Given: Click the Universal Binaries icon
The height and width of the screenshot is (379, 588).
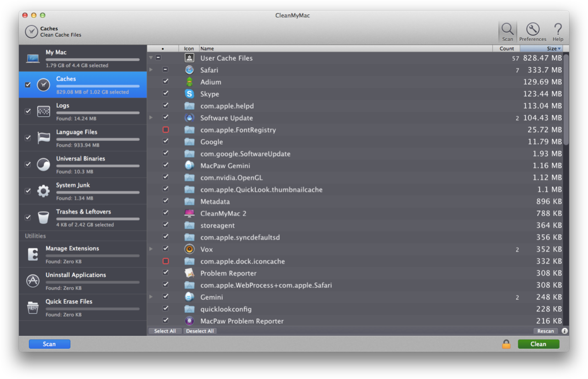Looking at the screenshot, I should point(43,165).
